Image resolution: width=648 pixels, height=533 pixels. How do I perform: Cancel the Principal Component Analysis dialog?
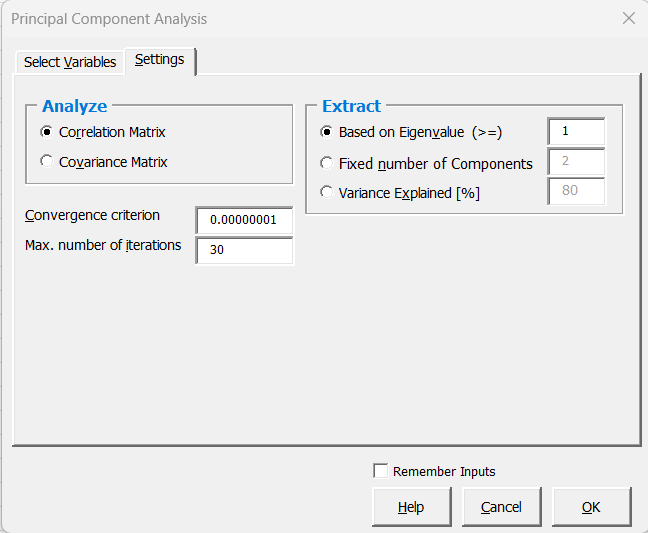coord(501,507)
